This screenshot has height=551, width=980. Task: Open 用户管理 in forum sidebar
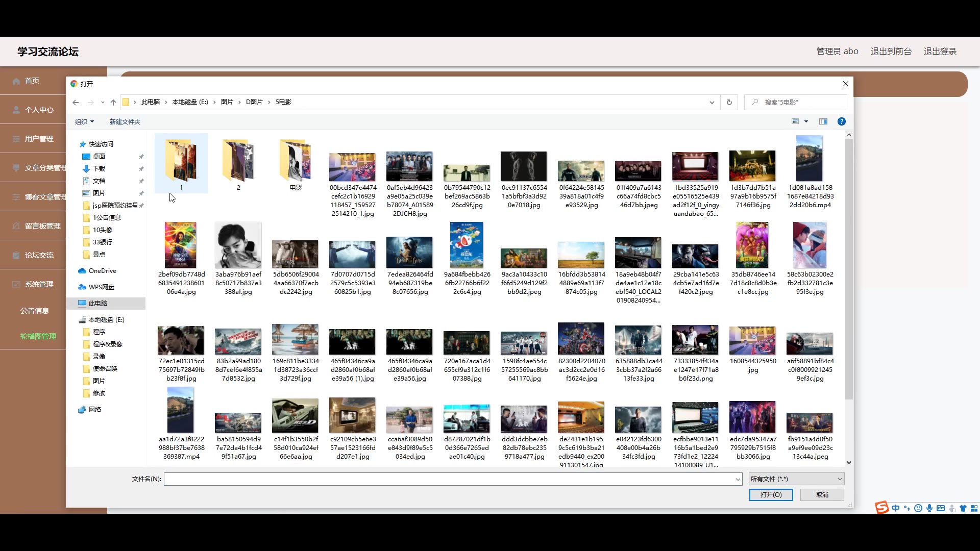pyautogui.click(x=39, y=139)
